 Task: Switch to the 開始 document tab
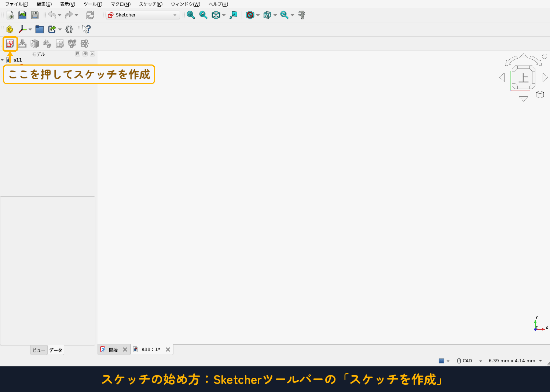113,350
